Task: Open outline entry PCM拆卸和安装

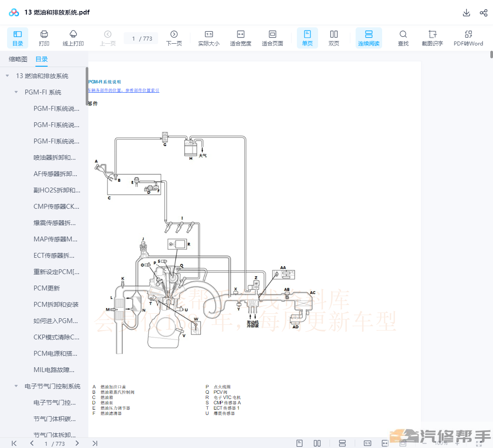Action: [x=56, y=305]
